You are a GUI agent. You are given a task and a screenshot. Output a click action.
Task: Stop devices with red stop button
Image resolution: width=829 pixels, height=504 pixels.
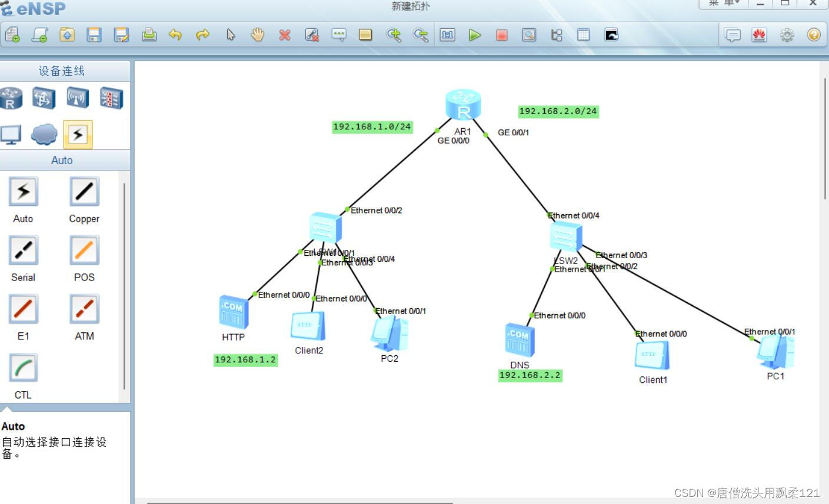tap(502, 35)
